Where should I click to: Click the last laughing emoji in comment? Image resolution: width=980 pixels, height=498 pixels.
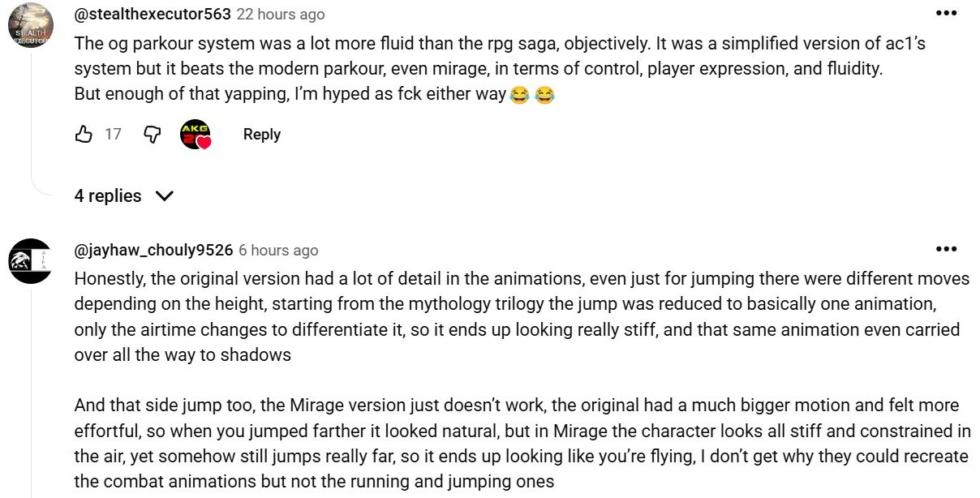pyautogui.click(x=545, y=95)
